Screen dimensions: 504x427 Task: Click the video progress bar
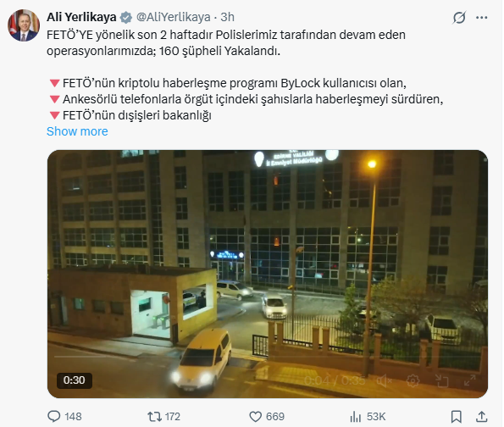(x=268, y=357)
